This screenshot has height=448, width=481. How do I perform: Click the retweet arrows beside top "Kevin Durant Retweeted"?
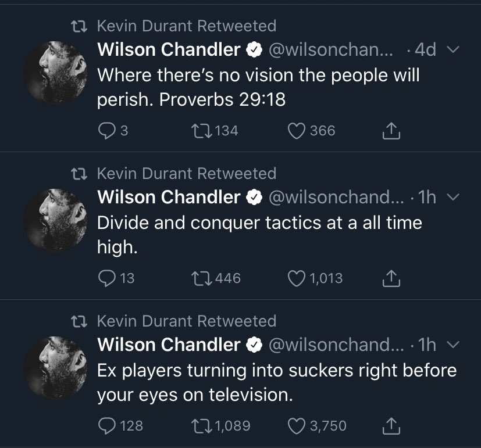click(78, 26)
